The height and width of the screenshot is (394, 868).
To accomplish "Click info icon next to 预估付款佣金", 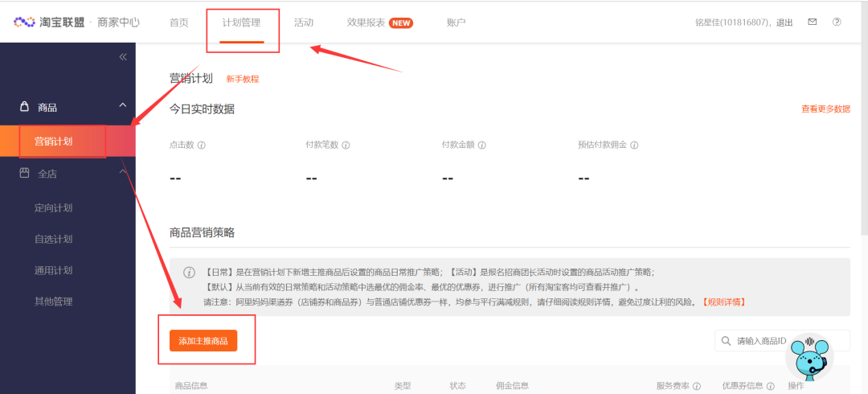I will point(634,146).
